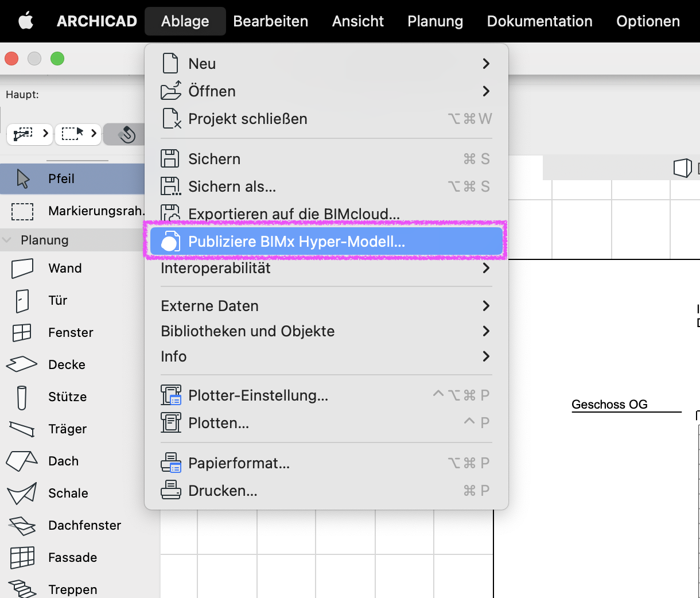Expand Bibliotheken und Objekte submenu
The width and height of the screenshot is (700, 598).
(x=486, y=331)
